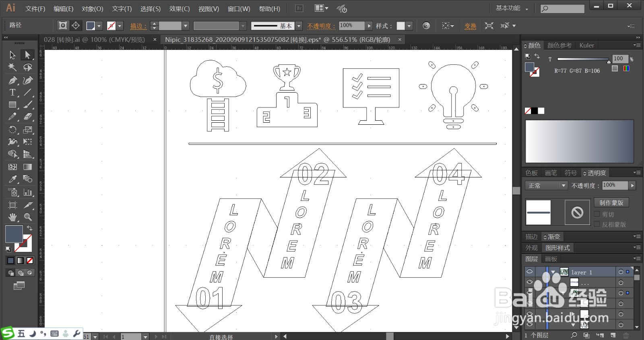Collapse layer 1 disclosure triangle
The height and width of the screenshot is (340, 644).
pyautogui.click(x=553, y=272)
